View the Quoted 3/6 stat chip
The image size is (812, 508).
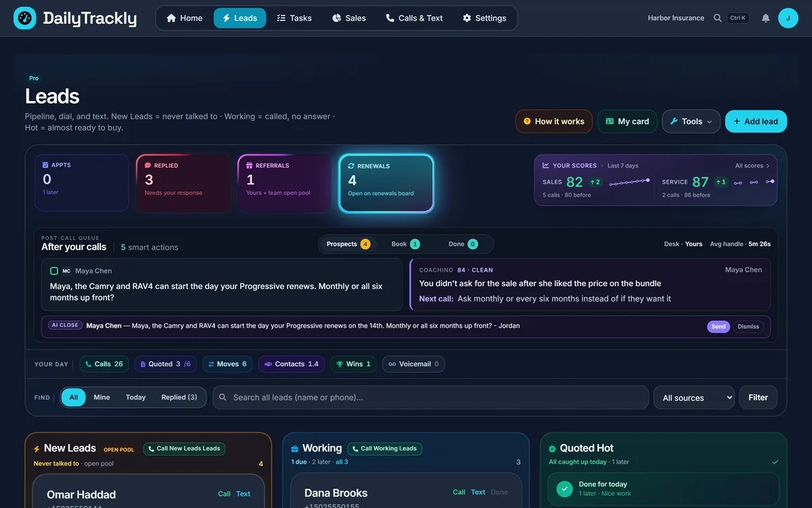166,364
